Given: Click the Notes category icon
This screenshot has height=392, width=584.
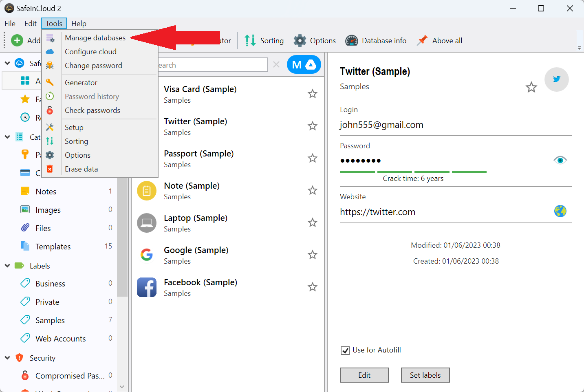Looking at the screenshot, I should point(25,191).
